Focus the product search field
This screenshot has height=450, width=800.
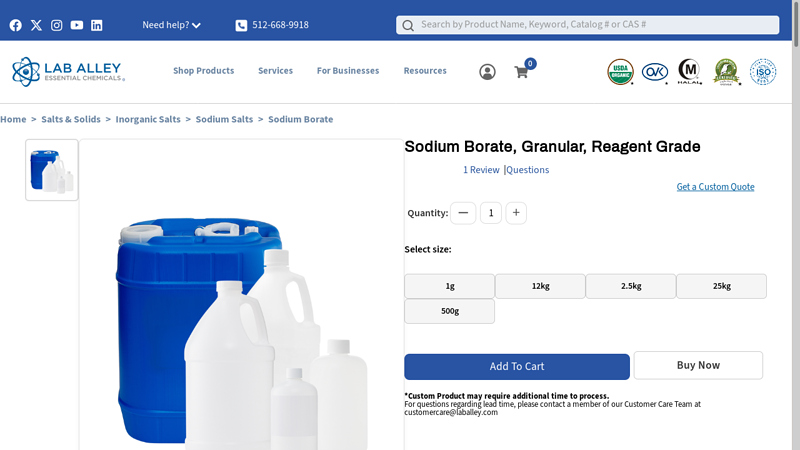click(587, 25)
